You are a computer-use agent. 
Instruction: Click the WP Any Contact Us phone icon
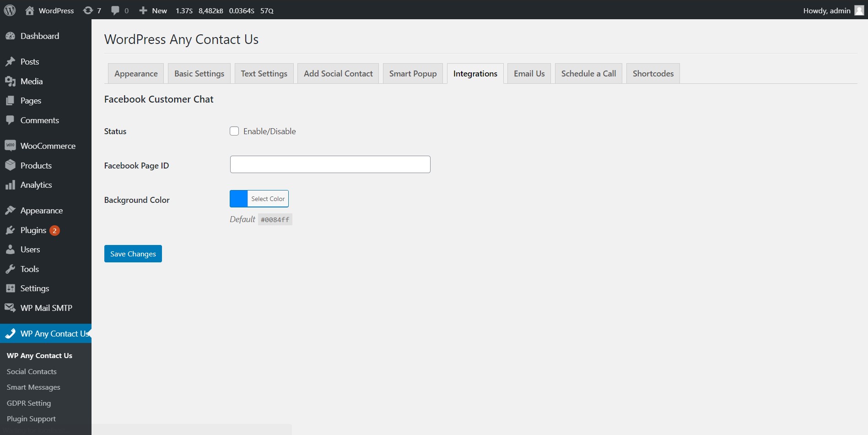10,334
